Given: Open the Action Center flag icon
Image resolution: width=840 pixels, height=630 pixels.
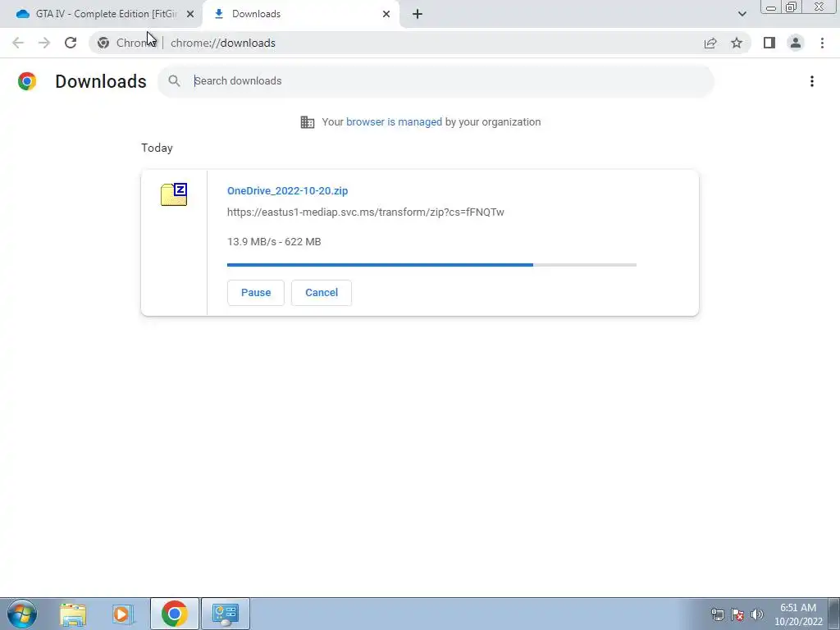Looking at the screenshot, I should [x=737, y=614].
